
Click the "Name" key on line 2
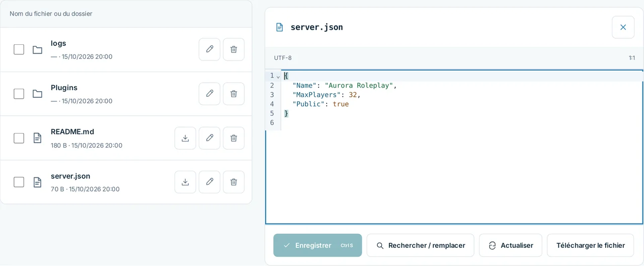304,86
